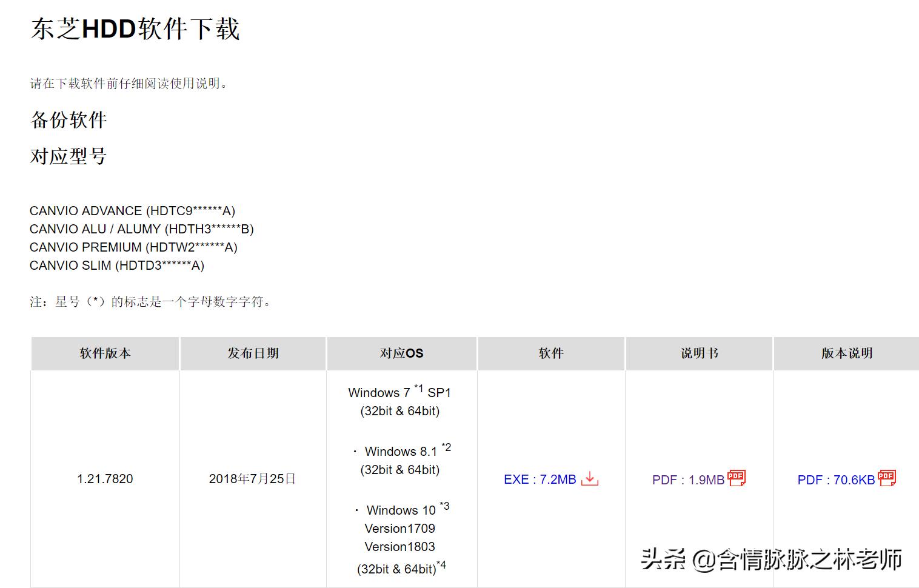Download the PDF : 70.6KB version description

(x=835, y=479)
